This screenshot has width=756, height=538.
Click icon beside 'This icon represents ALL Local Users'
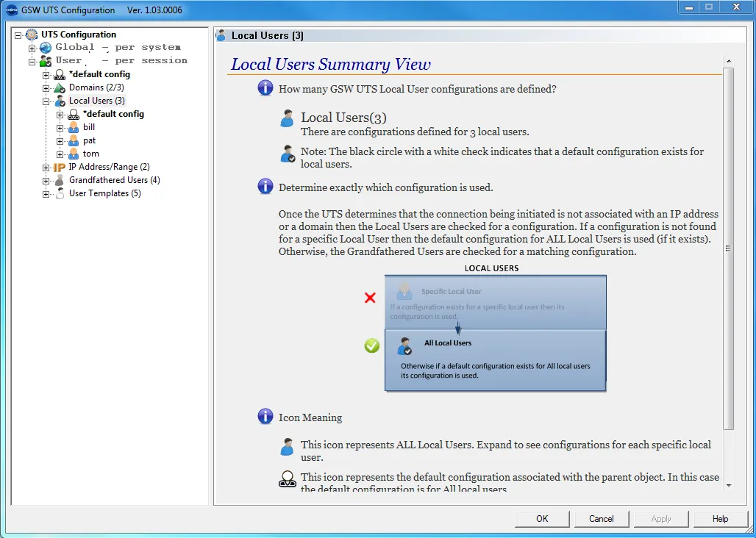coord(287,447)
